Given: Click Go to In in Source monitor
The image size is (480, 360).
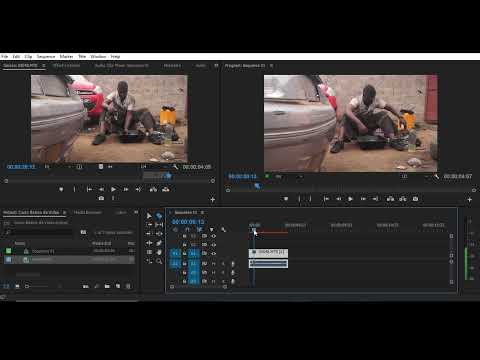Looking at the screenshot, I should point(89,189).
